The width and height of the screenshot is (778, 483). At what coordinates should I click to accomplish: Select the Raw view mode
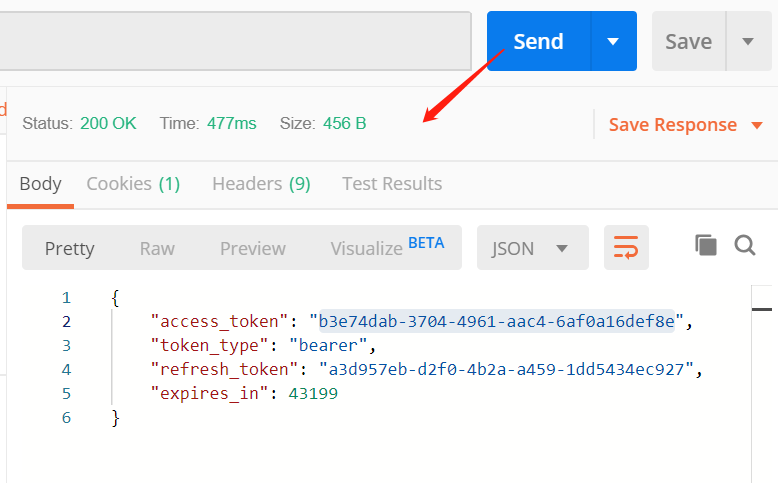[x=157, y=248]
